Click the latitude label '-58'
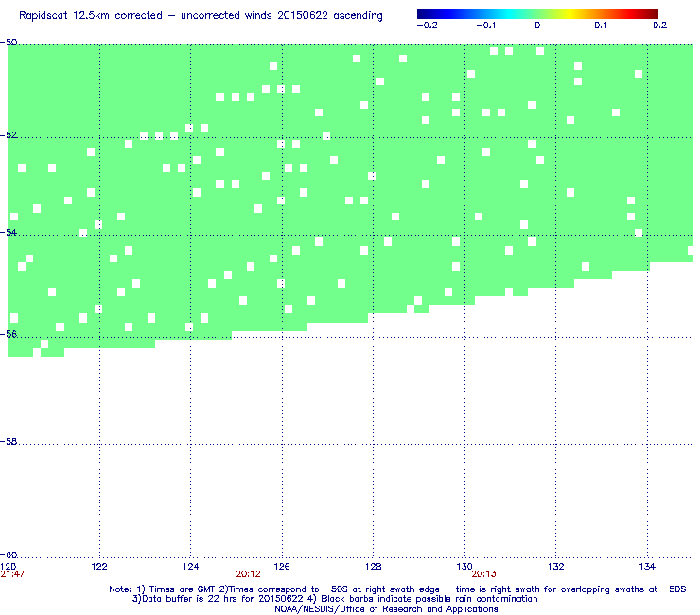700x615 pixels. coord(9,441)
